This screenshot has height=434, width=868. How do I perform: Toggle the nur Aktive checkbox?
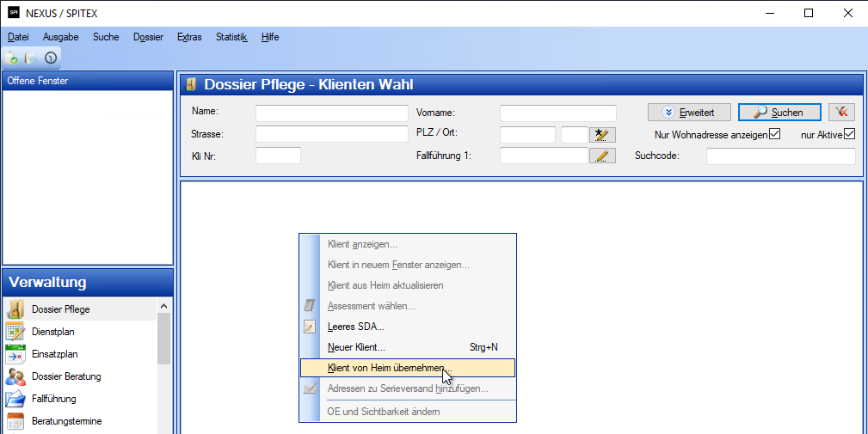coord(849,134)
